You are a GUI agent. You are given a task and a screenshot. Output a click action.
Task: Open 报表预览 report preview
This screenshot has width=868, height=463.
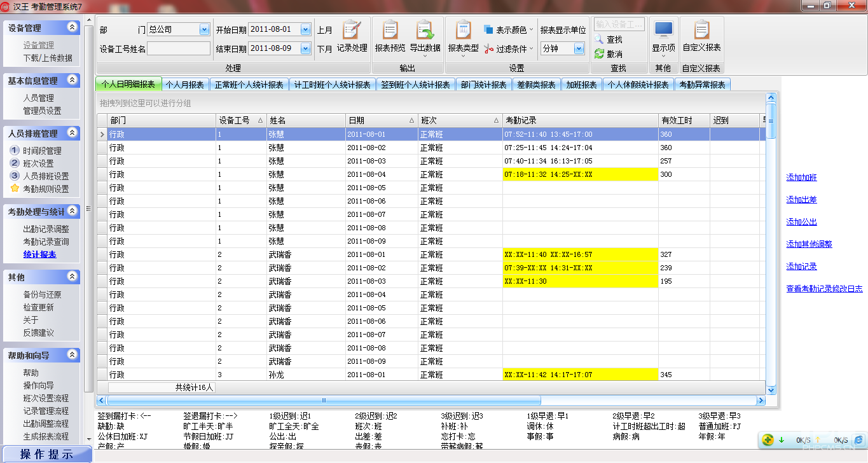[x=390, y=31]
